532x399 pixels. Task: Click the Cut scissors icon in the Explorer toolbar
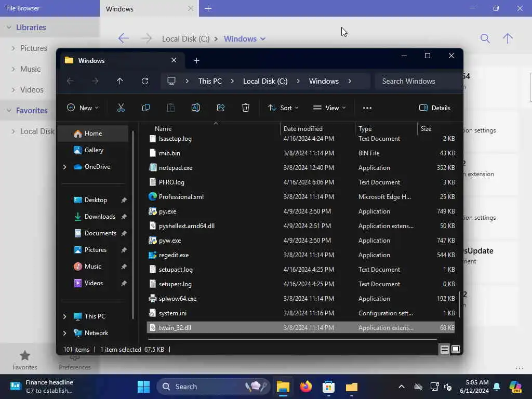tap(121, 108)
